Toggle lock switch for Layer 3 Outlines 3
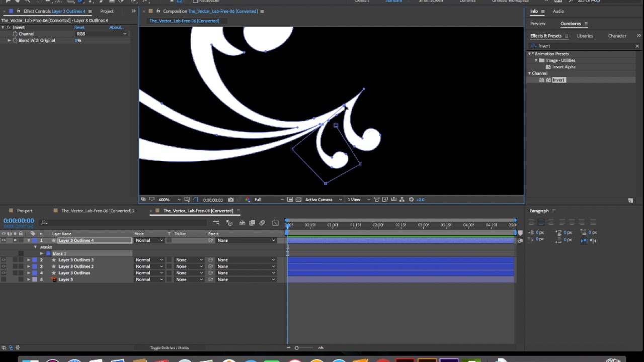 tap(21, 260)
